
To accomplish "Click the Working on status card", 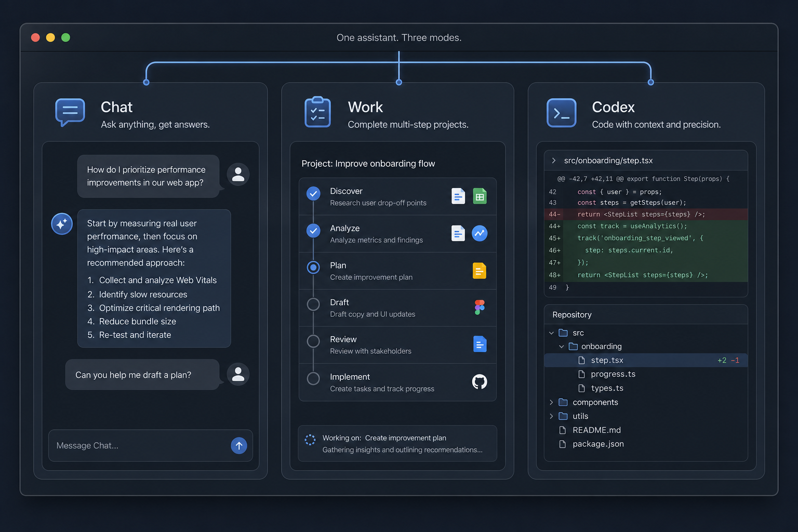I will coord(397,444).
